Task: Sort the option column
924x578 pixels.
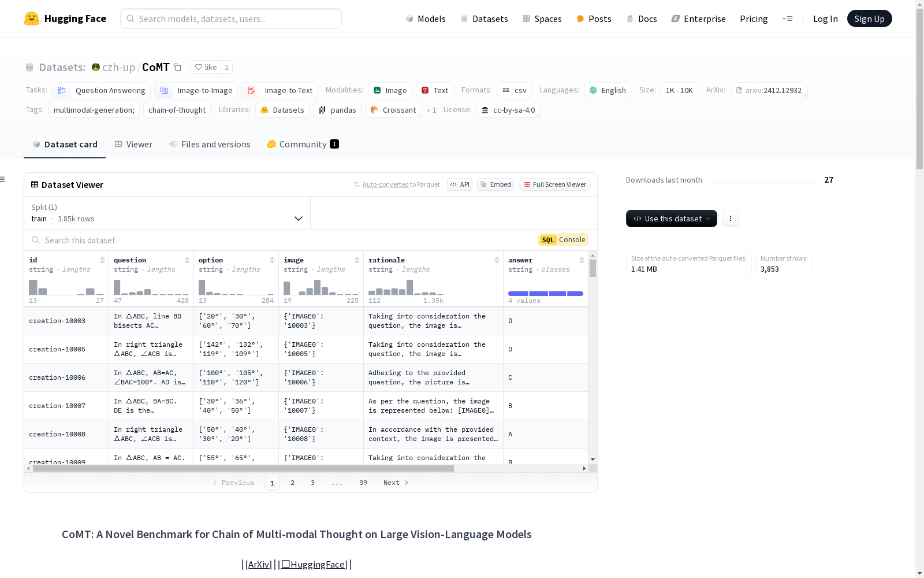Action: click(272, 260)
